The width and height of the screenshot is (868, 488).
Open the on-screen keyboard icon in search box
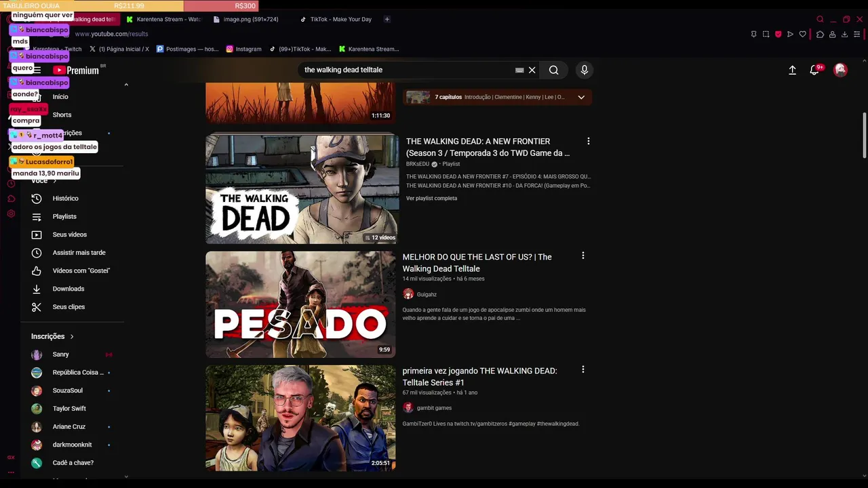pyautogui.click(x=519, y=70)
